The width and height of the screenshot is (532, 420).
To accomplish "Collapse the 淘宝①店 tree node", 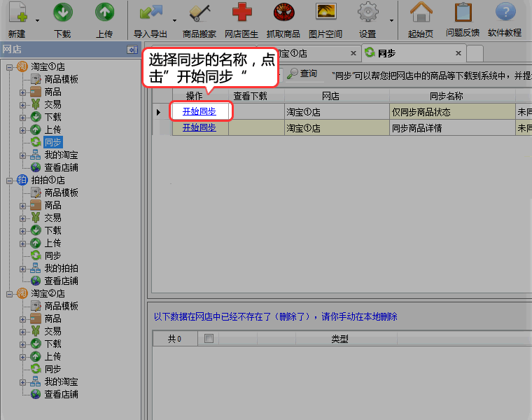I will [x=9, y=66].
